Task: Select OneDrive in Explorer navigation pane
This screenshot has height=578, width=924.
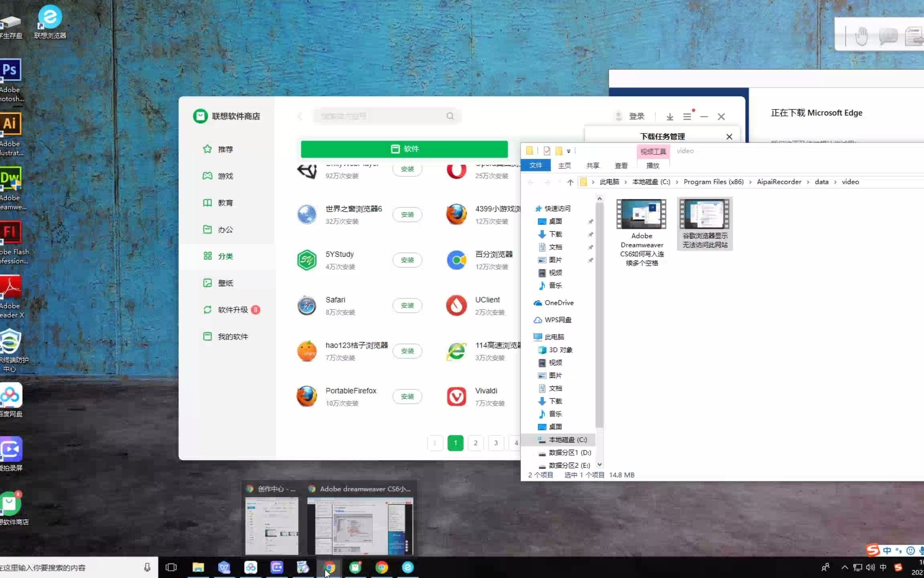Action: click(x=559, y=303)
